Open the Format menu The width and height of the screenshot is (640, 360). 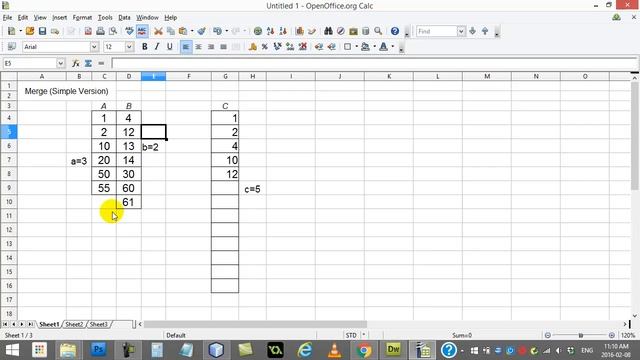click(x=82, y=18)
